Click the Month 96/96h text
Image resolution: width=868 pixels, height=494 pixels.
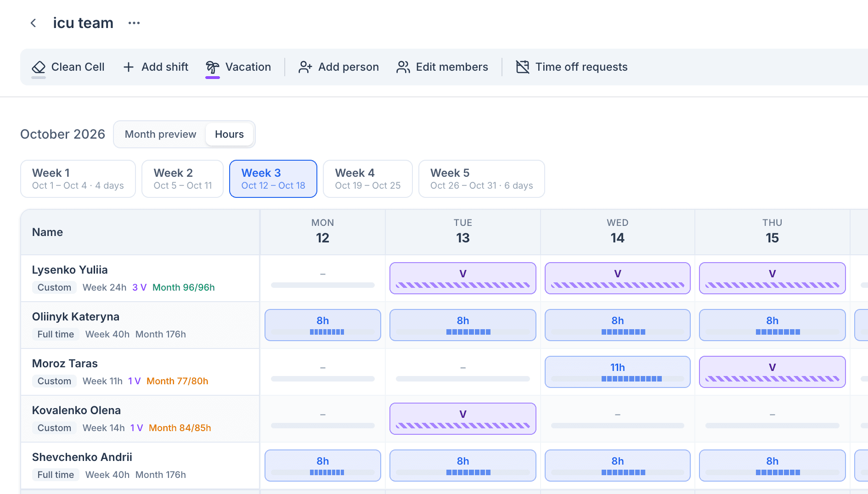tap(184, 287)
